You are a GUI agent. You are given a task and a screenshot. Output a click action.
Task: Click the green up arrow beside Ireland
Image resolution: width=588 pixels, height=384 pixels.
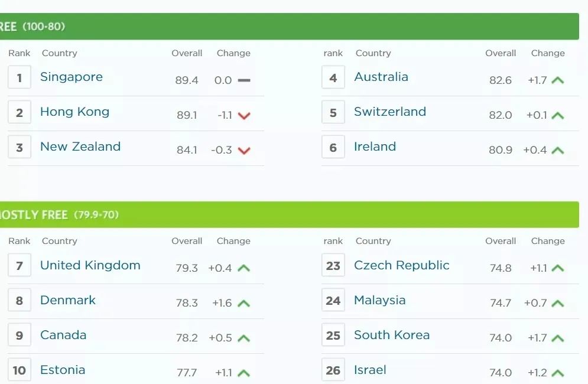pos(558,151)
